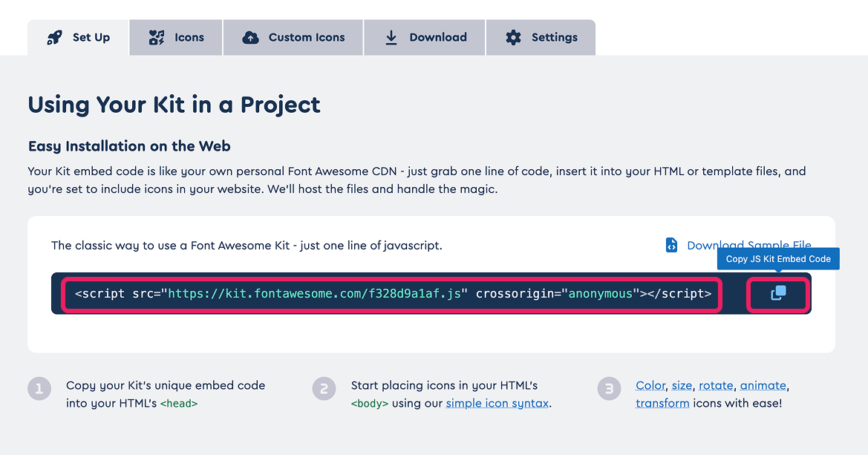The width and height of the screenshot is (868, 455).
Task: Click the green <head> tag text
Action: 179,404
